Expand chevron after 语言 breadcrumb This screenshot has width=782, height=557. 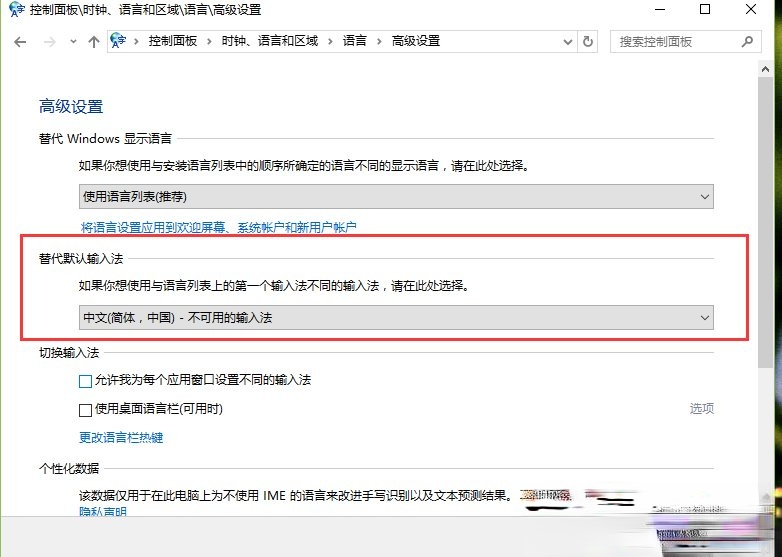point(379,41)
